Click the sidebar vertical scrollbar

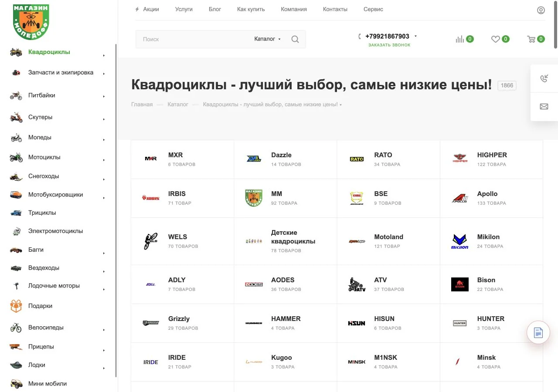(x=116, y=210)
